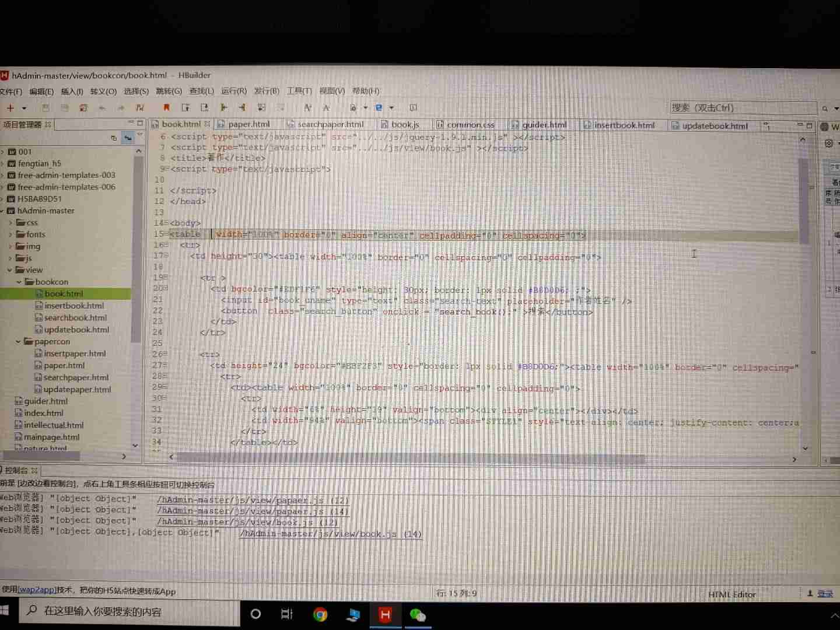This screenshot has height=630, width=840.
Task: Click the wap2app link in status bar
Action: [x=36, y=590]
